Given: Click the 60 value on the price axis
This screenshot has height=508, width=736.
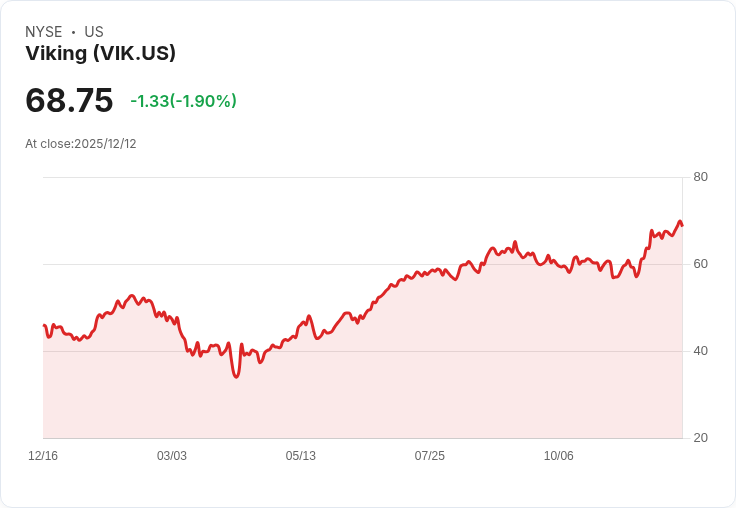Looking at the screenshot, I should click(700, 264).
